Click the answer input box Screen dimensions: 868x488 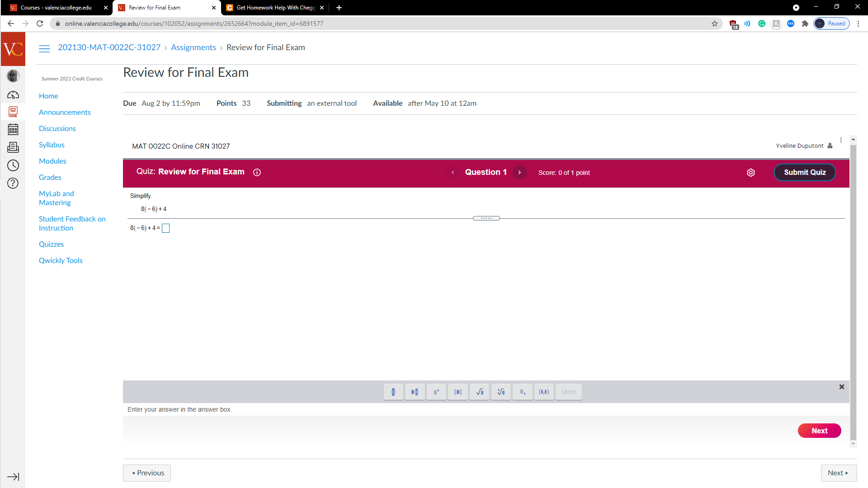(x=166, y=228)
